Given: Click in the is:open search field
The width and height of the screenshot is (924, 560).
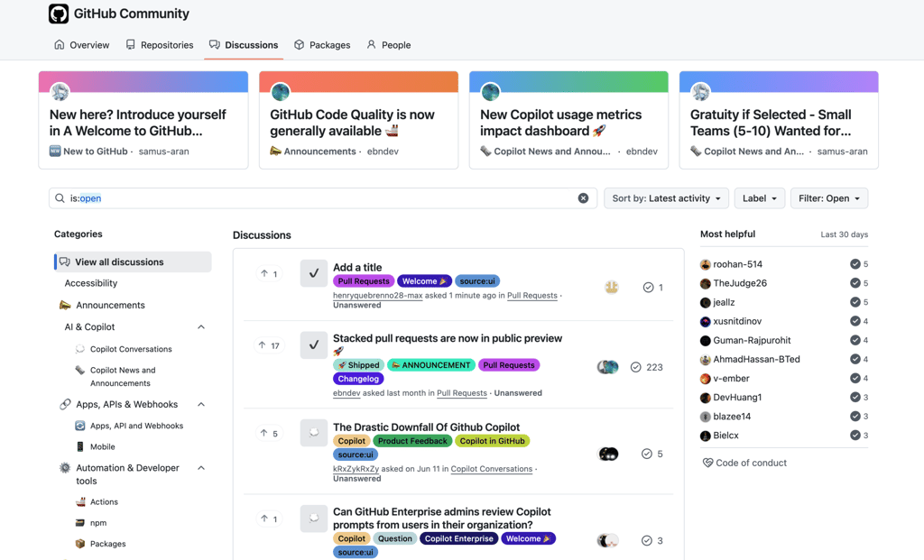Looking at the screenshot, I should (323, 198).
